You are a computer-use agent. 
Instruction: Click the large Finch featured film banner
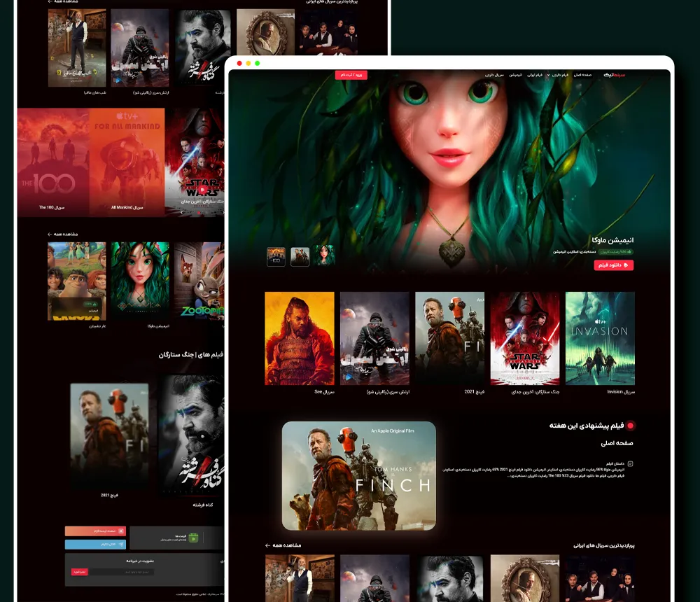click(x=359, y=475)
